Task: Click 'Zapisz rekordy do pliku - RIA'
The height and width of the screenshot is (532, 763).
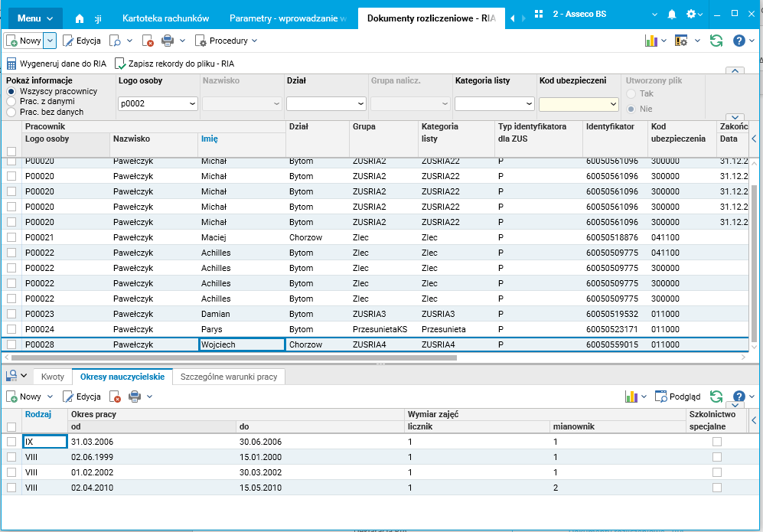Action: tap(174, 64)
